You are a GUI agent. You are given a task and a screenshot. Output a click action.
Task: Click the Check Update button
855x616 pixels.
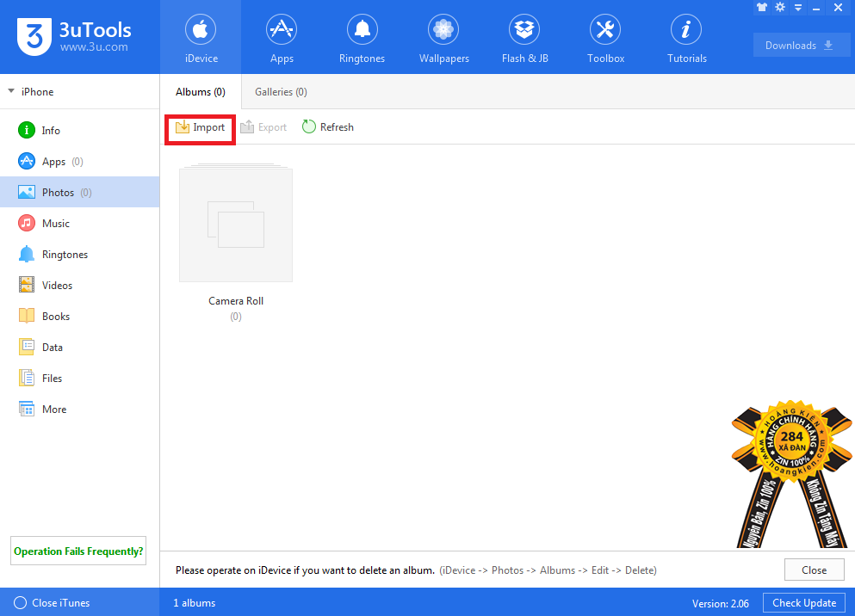coord(804,603)
